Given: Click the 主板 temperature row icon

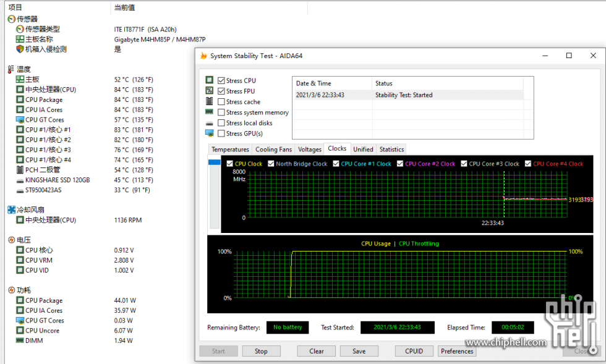Looking at the screenshot, I should point(20,79).
